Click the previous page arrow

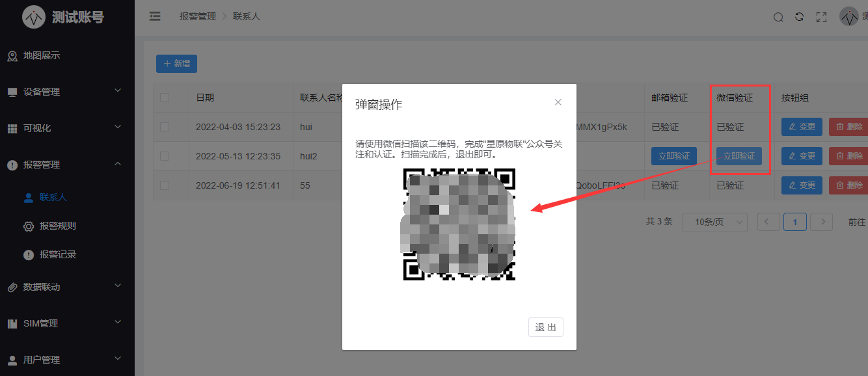point(768,222)
